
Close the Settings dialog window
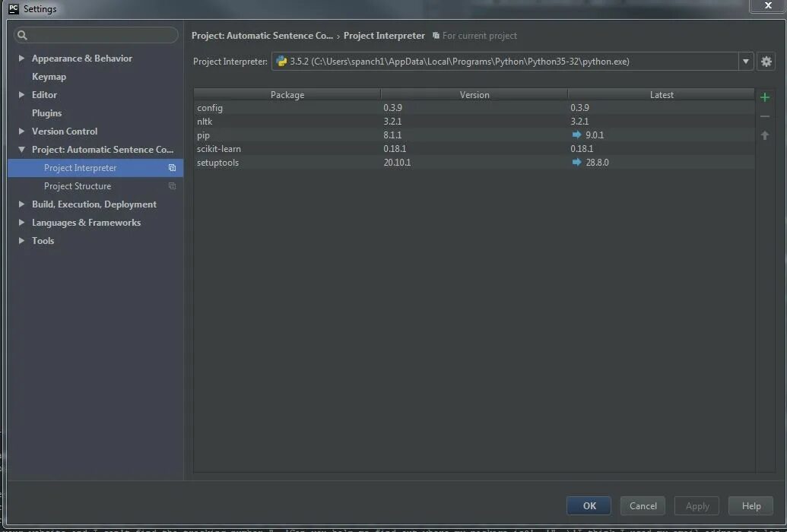[x=768, y=5]
